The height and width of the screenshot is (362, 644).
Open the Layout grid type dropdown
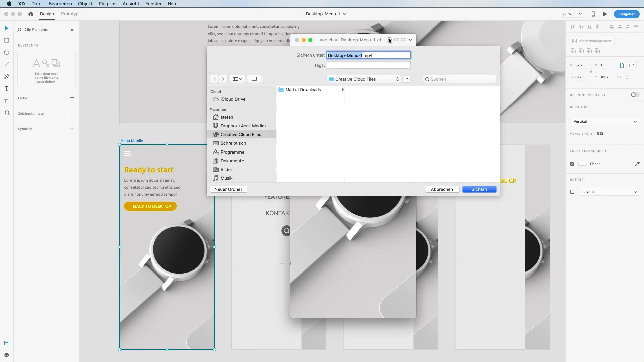pos(609,192)
